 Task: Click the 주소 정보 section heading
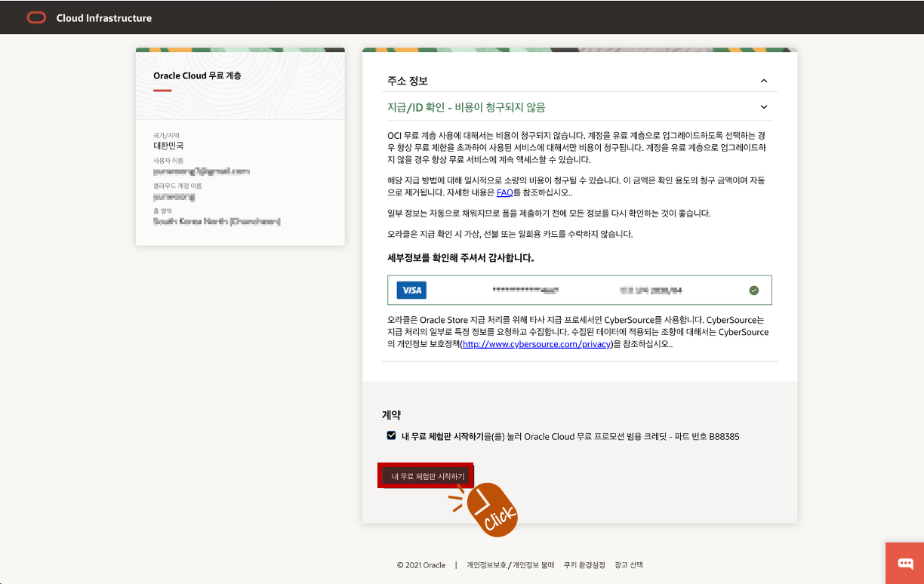408,81
